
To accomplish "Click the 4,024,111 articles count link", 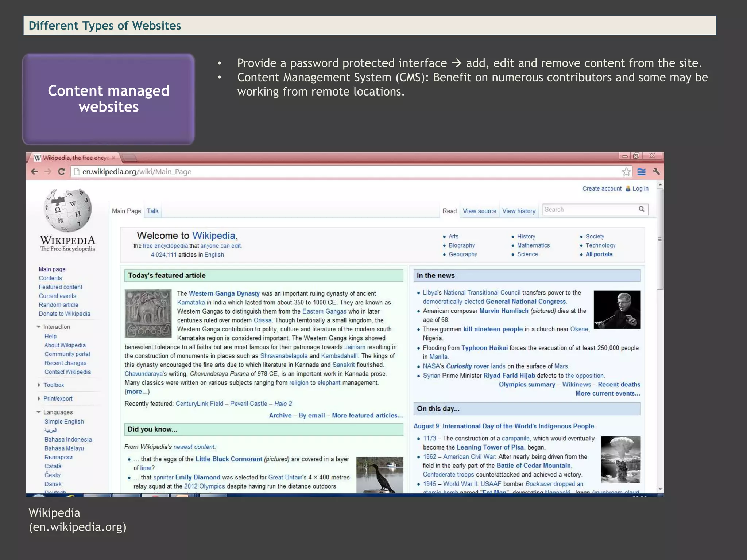I will point(164,254).
